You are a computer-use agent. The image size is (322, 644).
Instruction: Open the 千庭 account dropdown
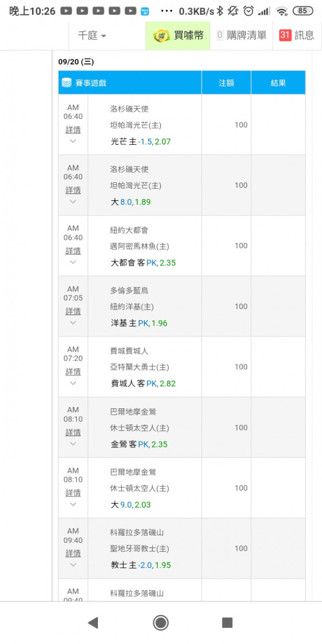[x=92, y=35]
